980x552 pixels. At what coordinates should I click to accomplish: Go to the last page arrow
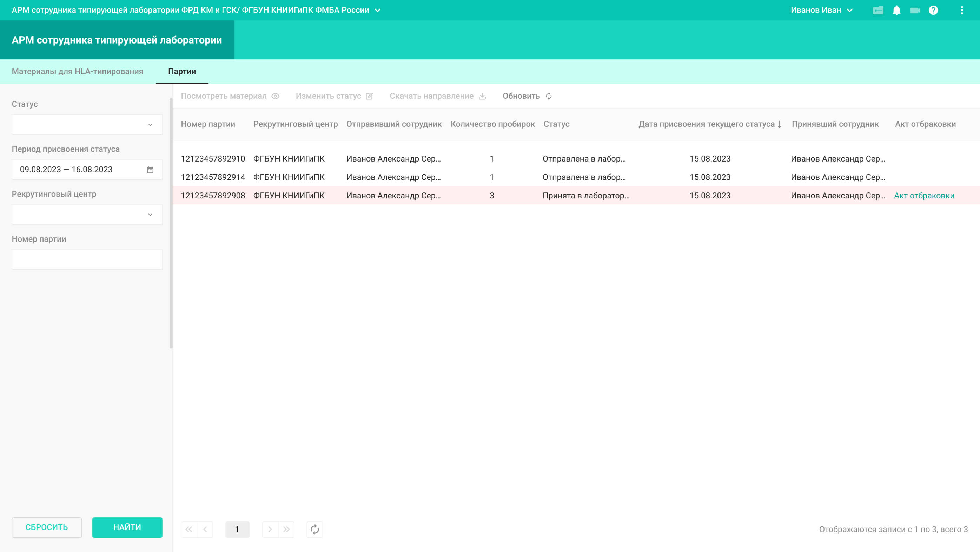pyautogui.click(x=286, y=529)
